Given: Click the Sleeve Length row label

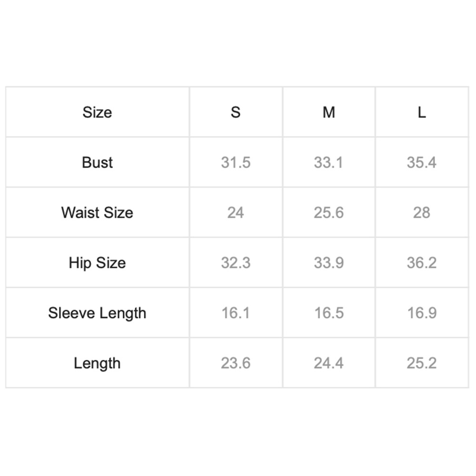Looking at the screenshot, I should click(x=97, y=313).
